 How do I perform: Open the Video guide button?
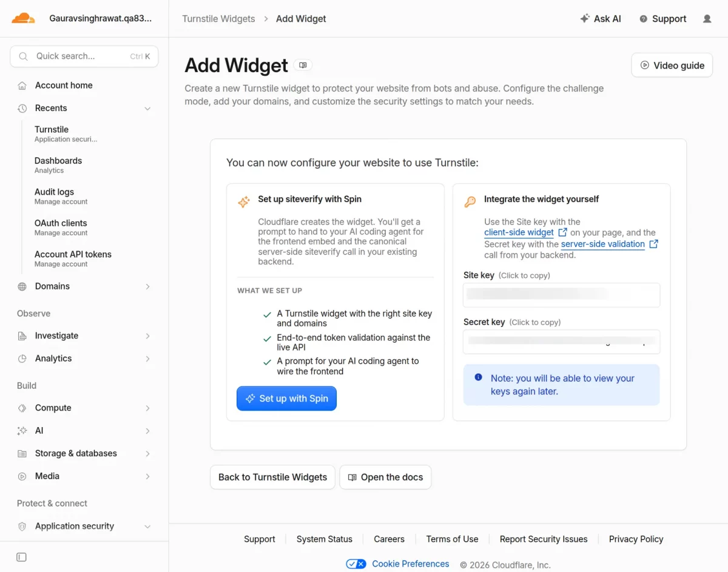[x=672, y=66]
